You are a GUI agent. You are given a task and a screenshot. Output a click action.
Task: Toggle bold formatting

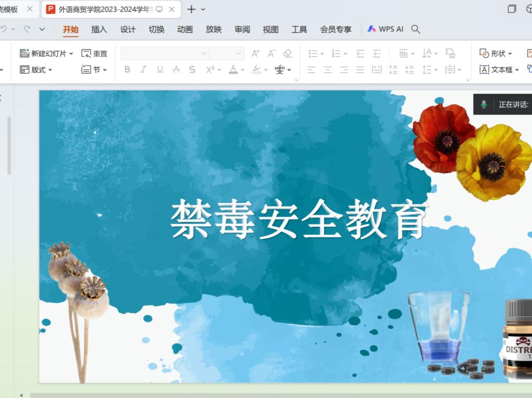click(127, 70)
